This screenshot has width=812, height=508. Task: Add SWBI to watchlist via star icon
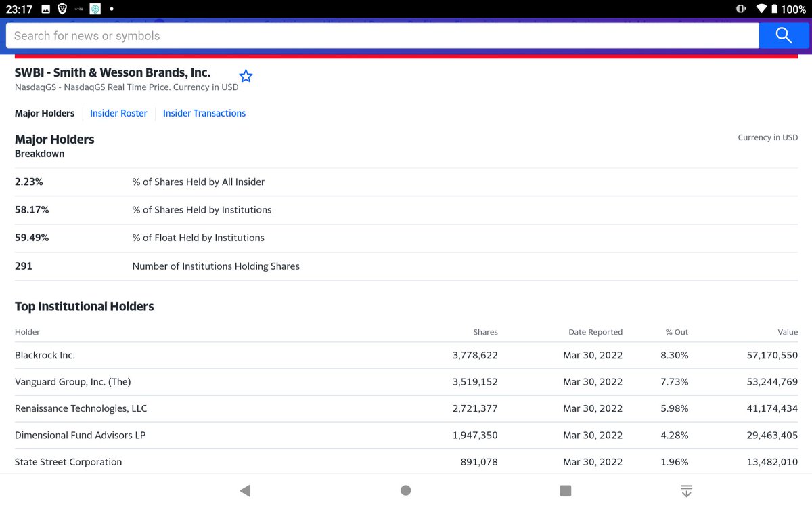coord(246,76)
